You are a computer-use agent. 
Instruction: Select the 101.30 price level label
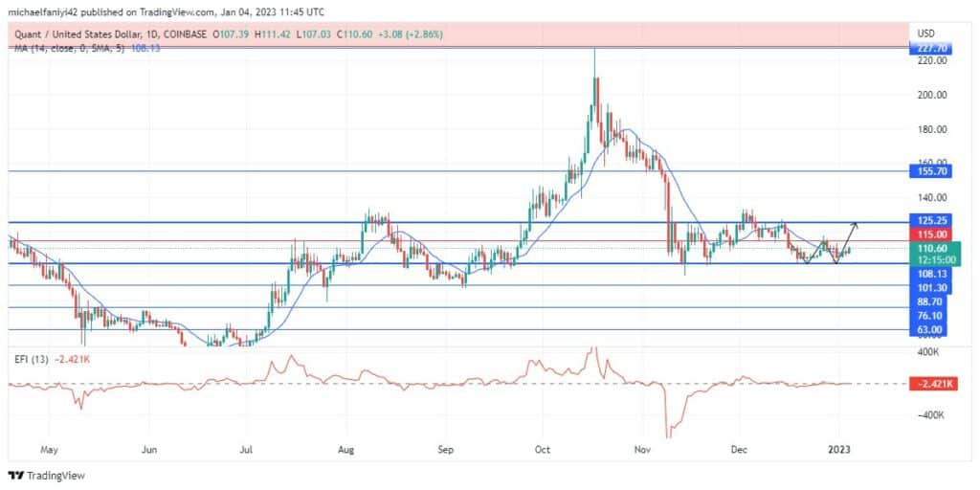click(x=930, y=287)
